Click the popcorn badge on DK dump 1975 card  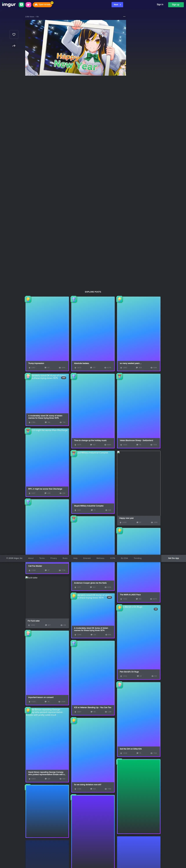tap(28, 376)
